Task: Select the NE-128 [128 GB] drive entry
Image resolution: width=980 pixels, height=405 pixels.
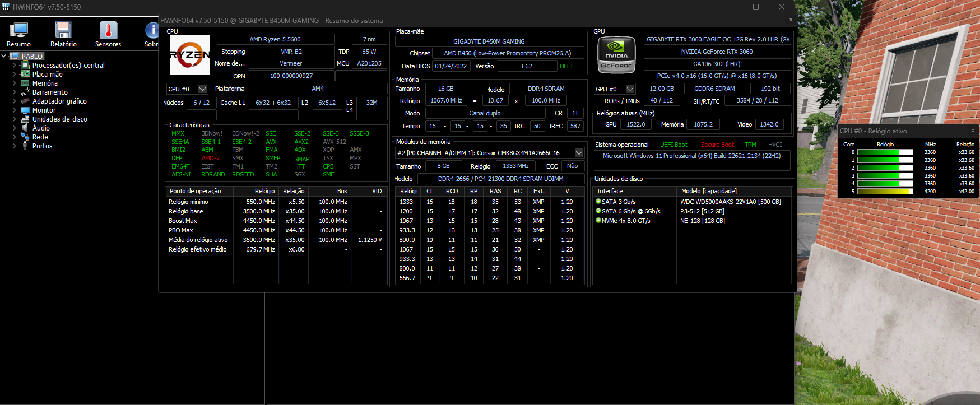Action: [x=702, y=221]
